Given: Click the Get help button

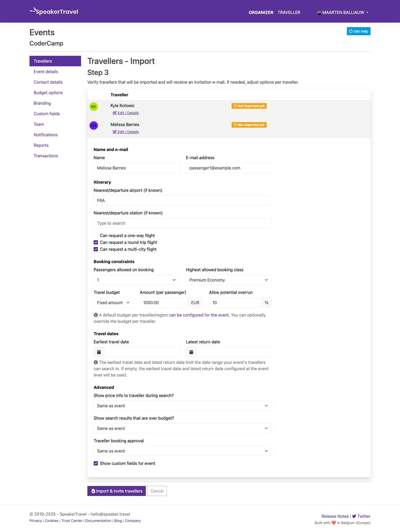Looking at the screenshot, I should (358, 31).
